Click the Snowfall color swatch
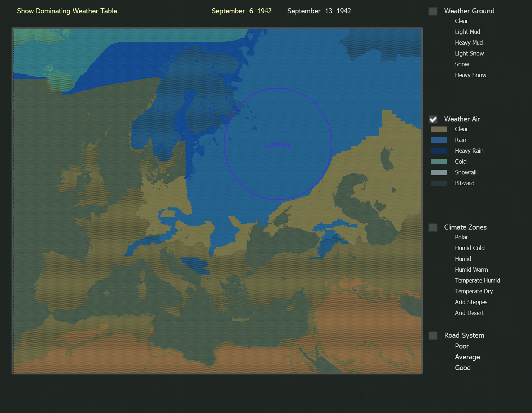Screen dimensions: 532x413 439,172
